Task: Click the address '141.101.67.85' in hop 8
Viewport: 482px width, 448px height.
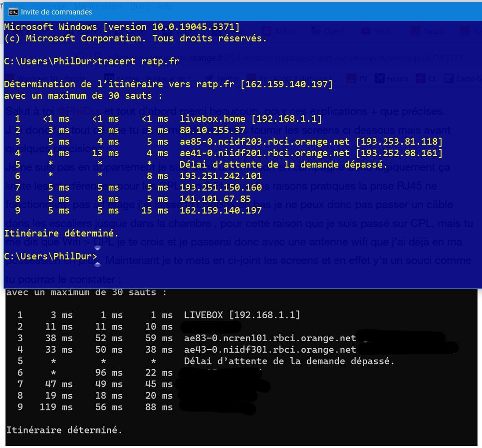Action: coord(215,199)
